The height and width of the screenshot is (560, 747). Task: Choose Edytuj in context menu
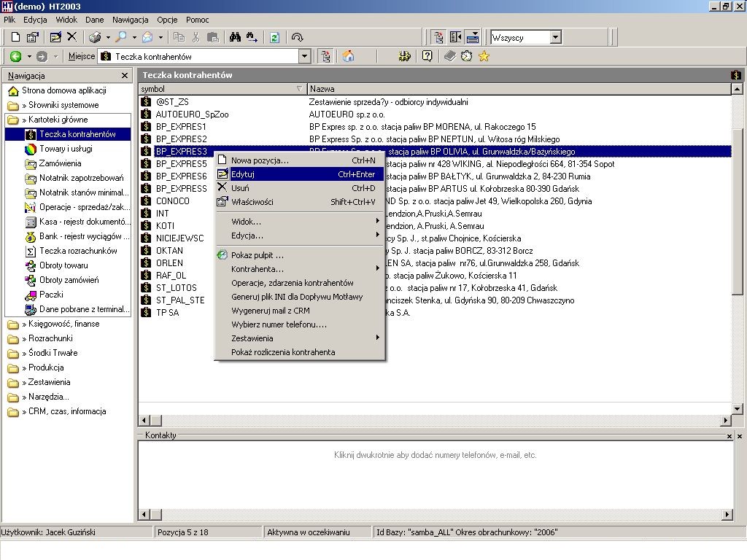coord(300,174)
